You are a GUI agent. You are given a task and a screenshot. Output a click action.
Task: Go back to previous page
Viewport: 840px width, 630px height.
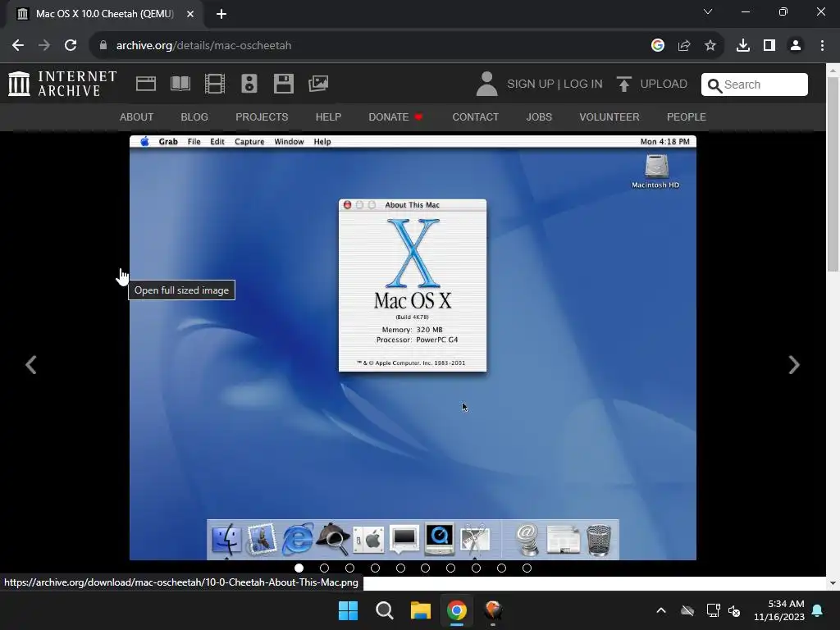coord(18,46)
